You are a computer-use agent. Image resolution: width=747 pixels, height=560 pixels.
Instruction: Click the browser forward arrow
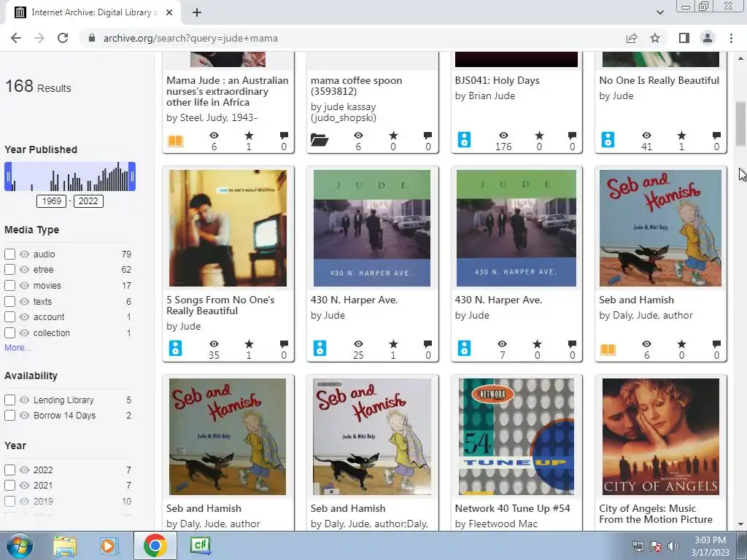tap(39, 38)
